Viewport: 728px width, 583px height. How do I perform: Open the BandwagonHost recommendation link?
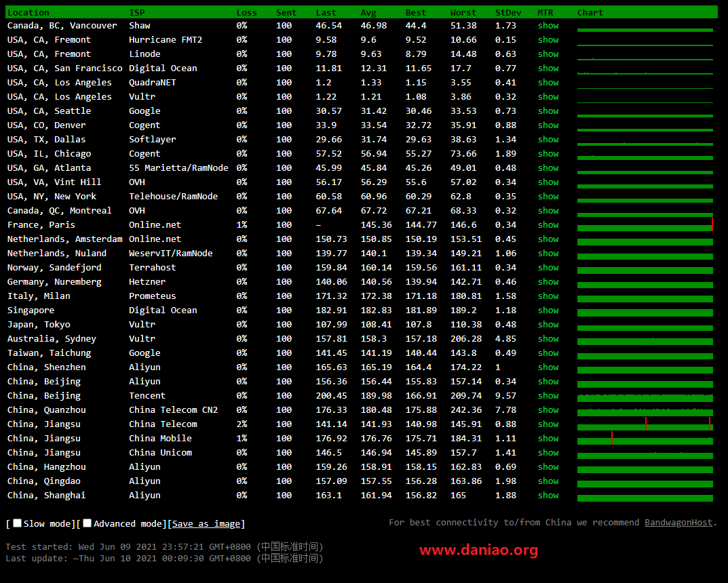678,523
